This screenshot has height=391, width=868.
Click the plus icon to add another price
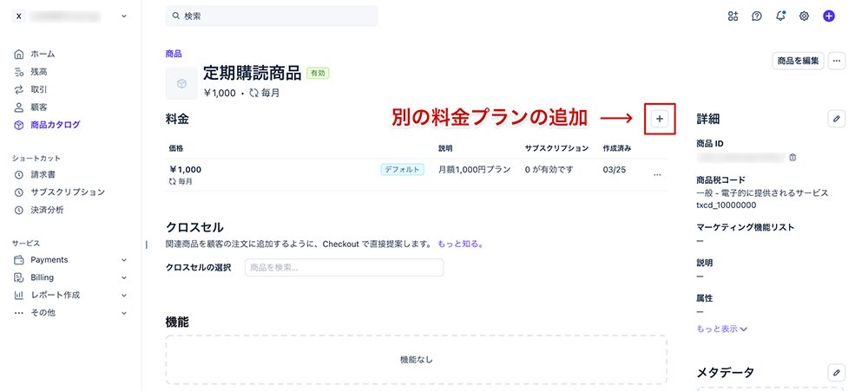(660, 118)
